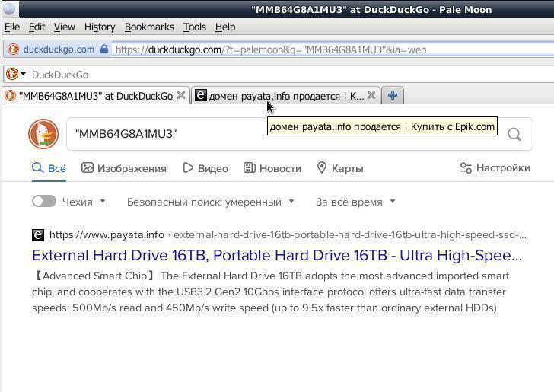Open the External Hard Drive 16TB result title
The width and height of the screenshot is (554, 392).
(277, 255)
